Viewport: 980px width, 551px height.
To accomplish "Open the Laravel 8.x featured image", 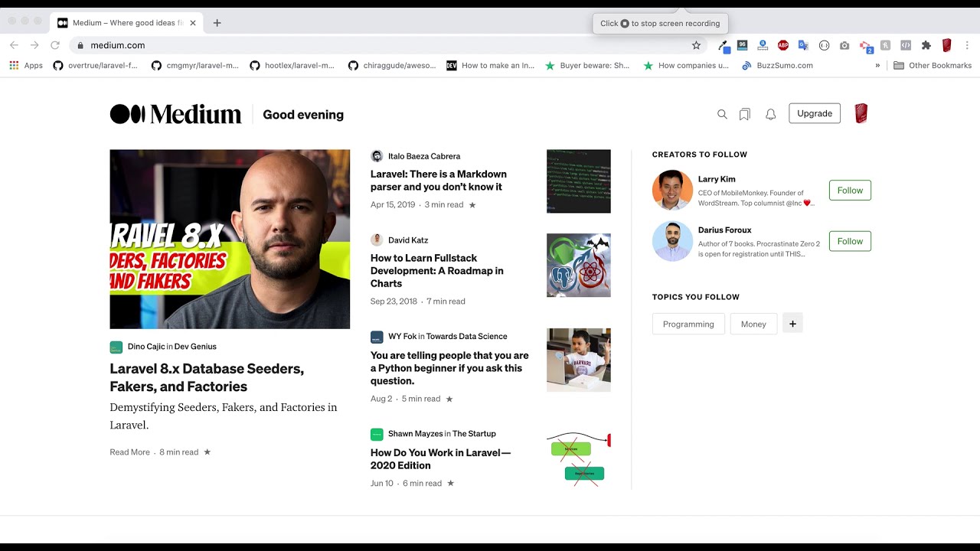I will (x=230, y=240).
